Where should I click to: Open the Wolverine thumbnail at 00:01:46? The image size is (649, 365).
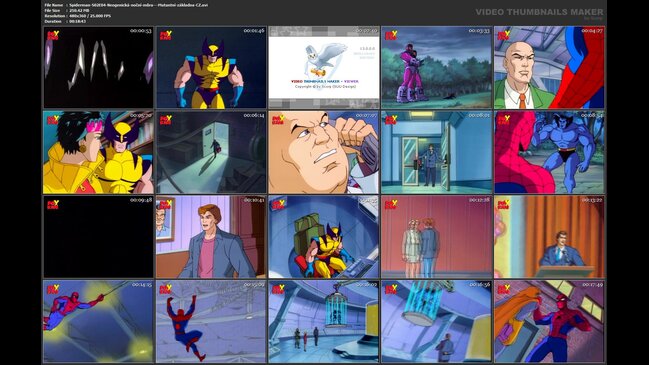(211, 67)
